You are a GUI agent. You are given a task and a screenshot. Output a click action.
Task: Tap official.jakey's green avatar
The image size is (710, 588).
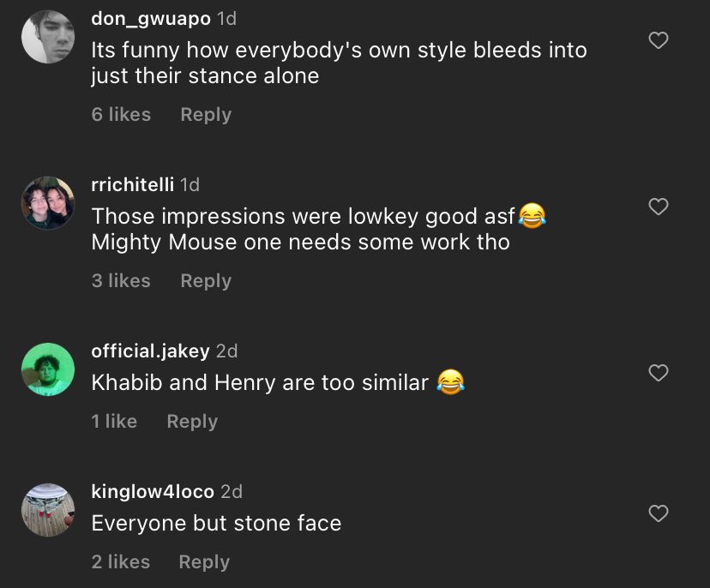(x=48, y=369)
